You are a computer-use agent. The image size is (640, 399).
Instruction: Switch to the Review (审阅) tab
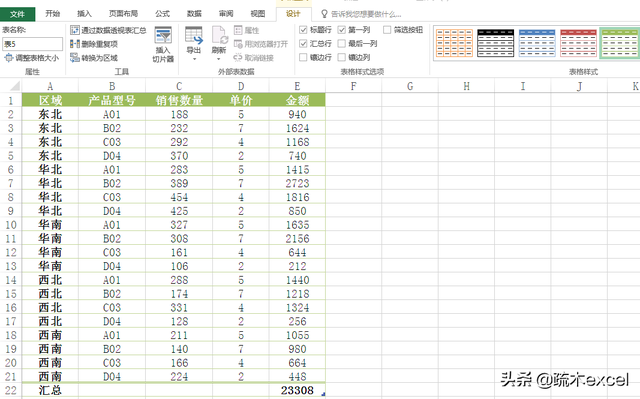tap(226, 13)
